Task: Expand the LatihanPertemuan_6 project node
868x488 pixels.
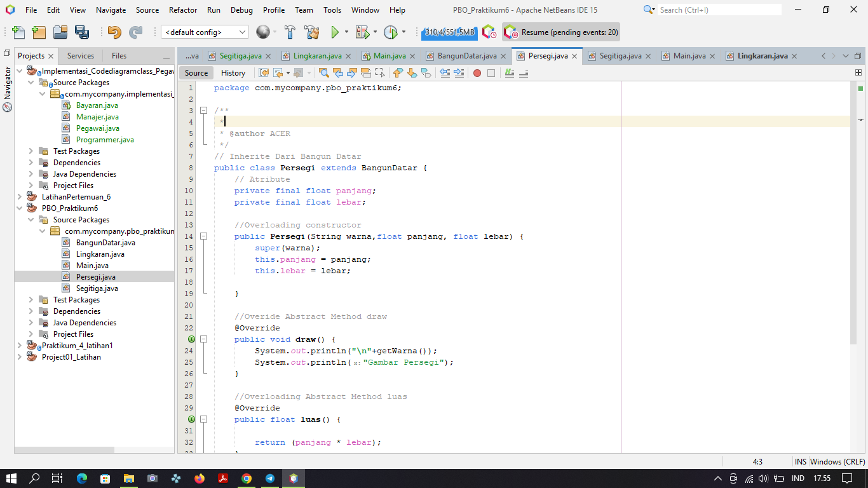Action: 20,197
